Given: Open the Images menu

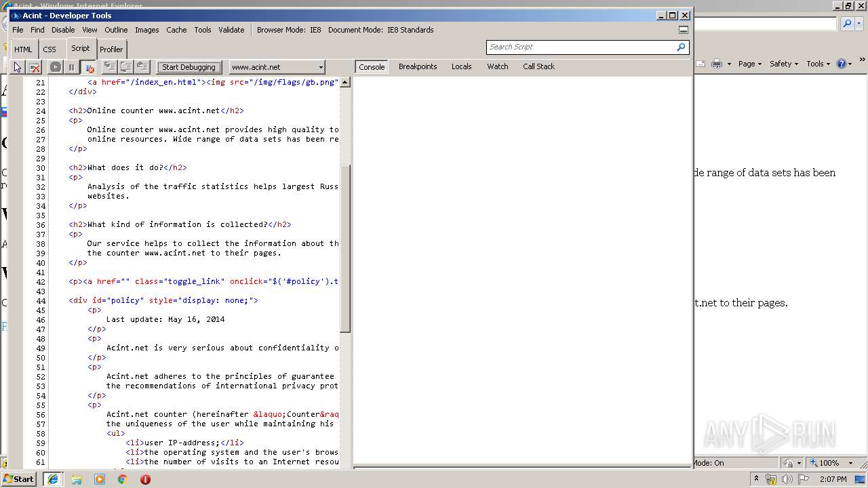Looking at the screenshot, I should (146, 30).
